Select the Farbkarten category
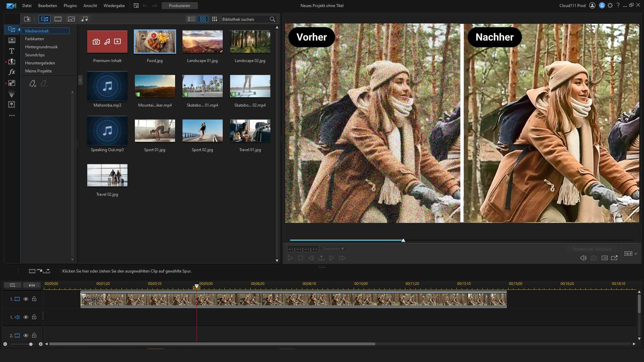The image size is (644, 362). pyautogui.click(x=34, y=39)
